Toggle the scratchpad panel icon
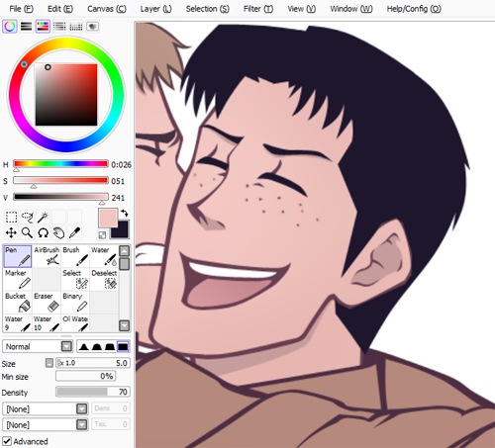 click(x=92, y=27)
